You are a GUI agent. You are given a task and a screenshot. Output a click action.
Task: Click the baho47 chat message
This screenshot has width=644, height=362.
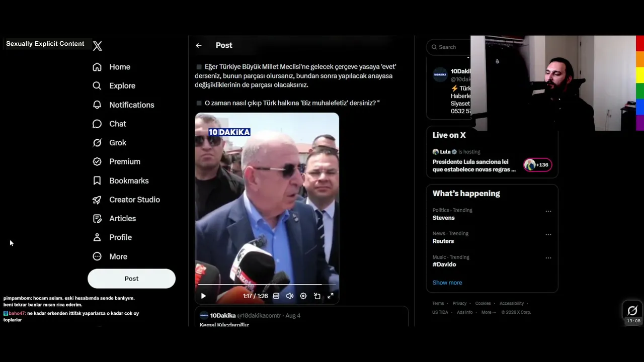(71, 316)
